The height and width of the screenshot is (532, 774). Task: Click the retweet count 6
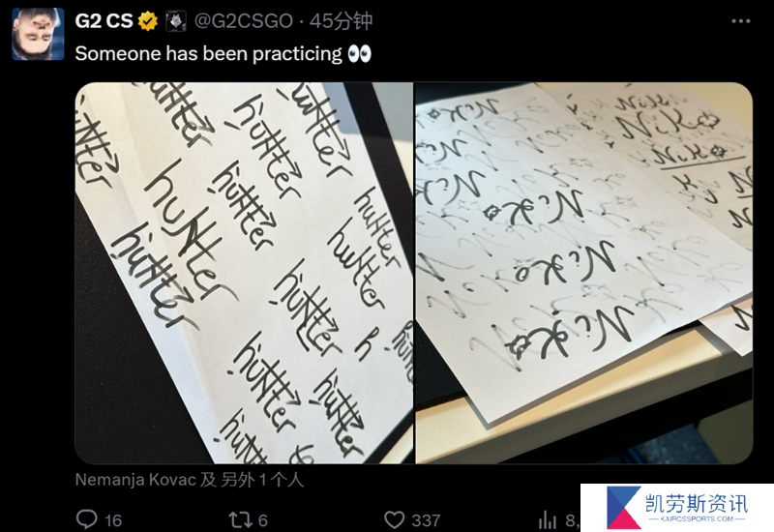tap(262, 520)
